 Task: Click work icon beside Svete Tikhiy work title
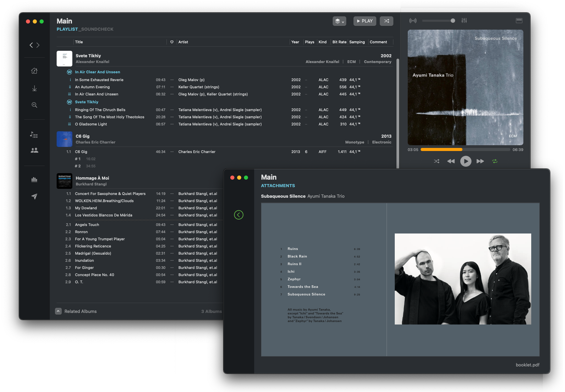[x=69, y=102]
